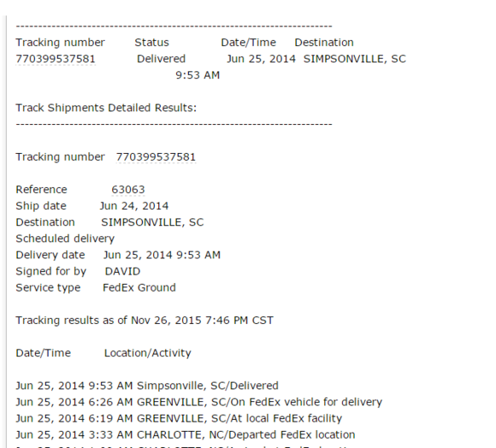Image resolution: width=496 pixels, height=448 pixels.
Task: Open tracking number link in detailed results section
Action: [156, 157]
